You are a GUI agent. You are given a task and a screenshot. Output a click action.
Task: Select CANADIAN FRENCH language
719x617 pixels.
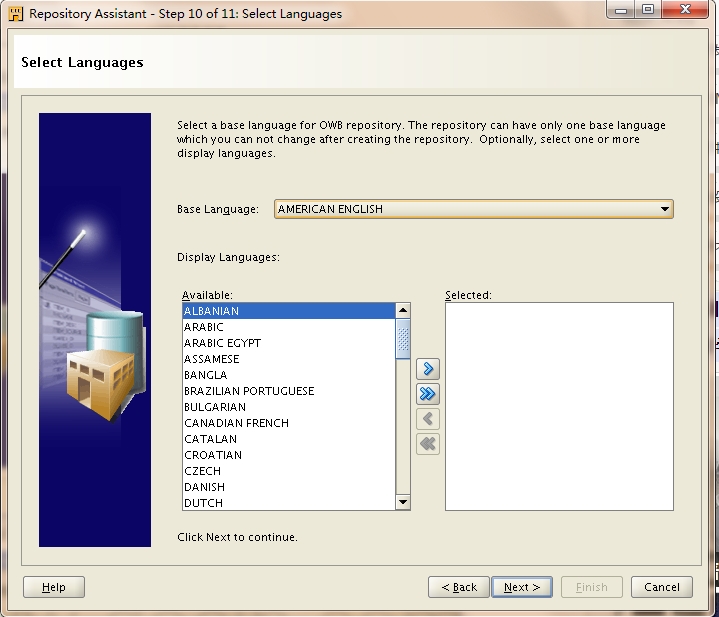pyautogui.click(x=288, y=423)
